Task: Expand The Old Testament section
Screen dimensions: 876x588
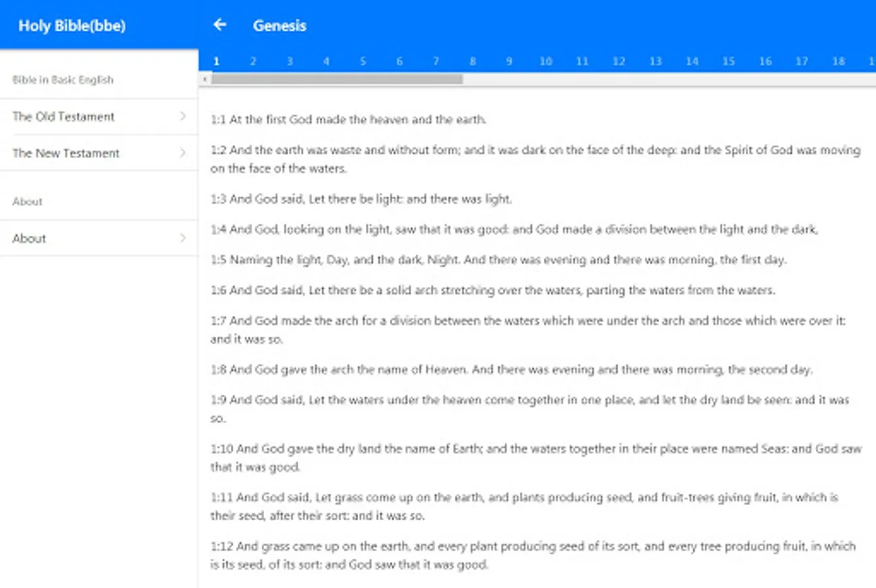Action: tap(98, 116)
